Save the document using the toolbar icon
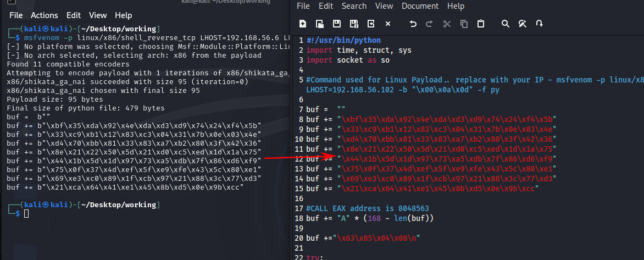Screen dimensions: 644x260 (x=336, y=24)
